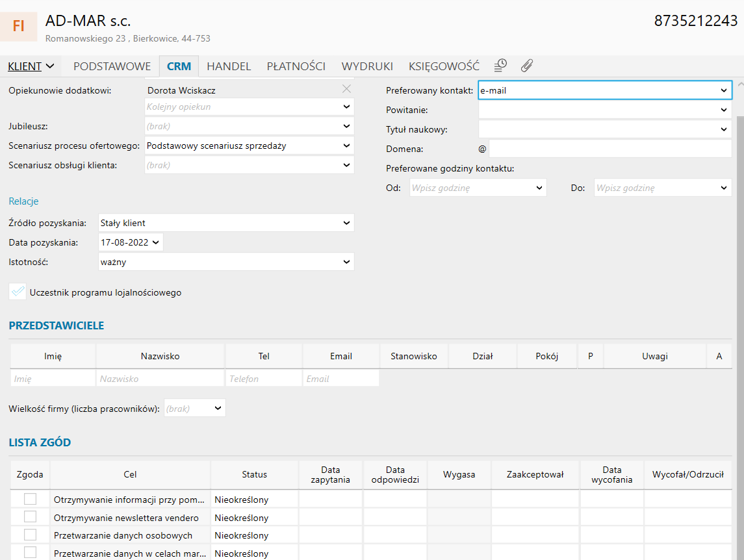744x560 pixels.
Task: Open the Data pozyskania date picker
Action: (x=155, y=243)
